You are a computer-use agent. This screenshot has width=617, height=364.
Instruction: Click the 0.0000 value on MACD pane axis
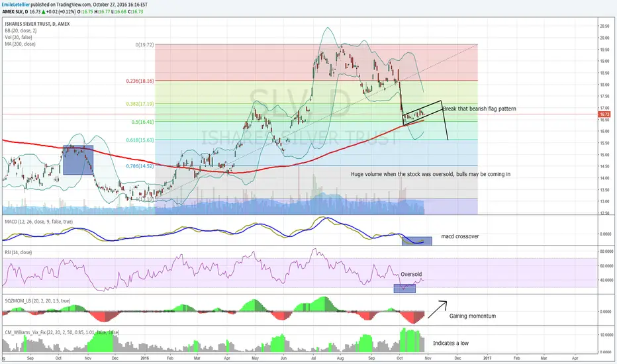tap(607, 234)
